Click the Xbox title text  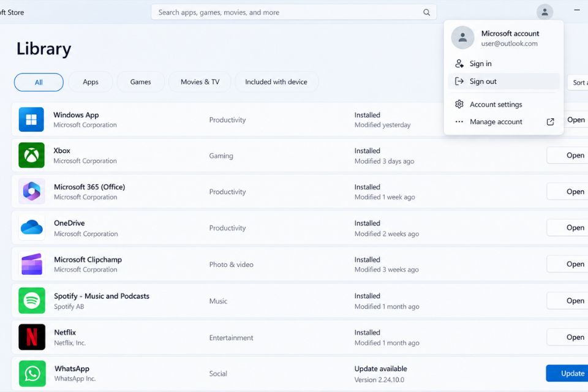tap(62, 151)
